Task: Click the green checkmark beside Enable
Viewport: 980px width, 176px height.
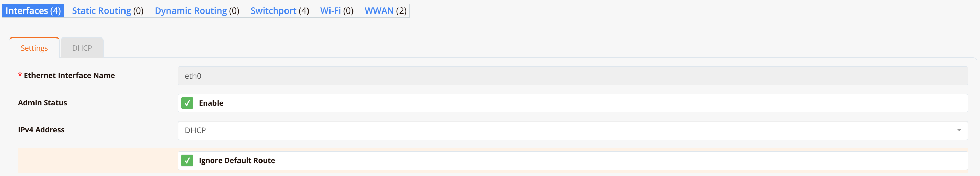Action: 187,103
